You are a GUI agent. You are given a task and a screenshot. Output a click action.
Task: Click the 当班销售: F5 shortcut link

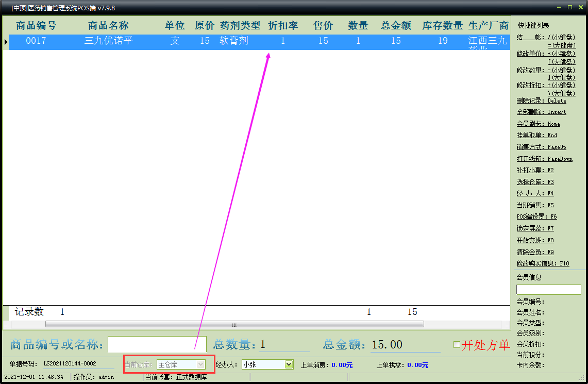[x=535, y=206]
